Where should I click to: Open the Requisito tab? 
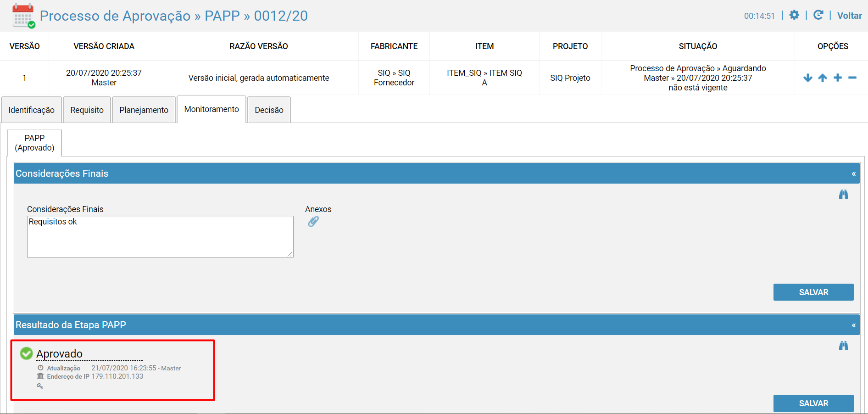(87, 110)
